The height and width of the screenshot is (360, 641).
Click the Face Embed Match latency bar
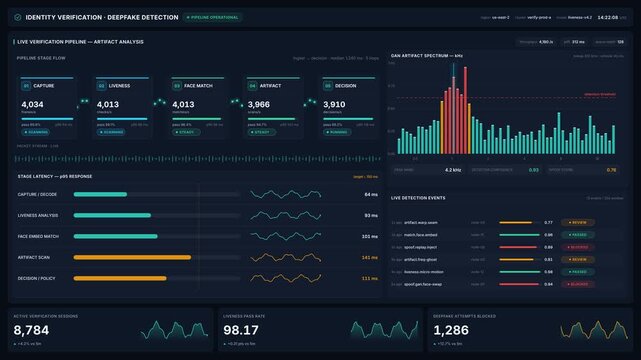coord(115,236)
